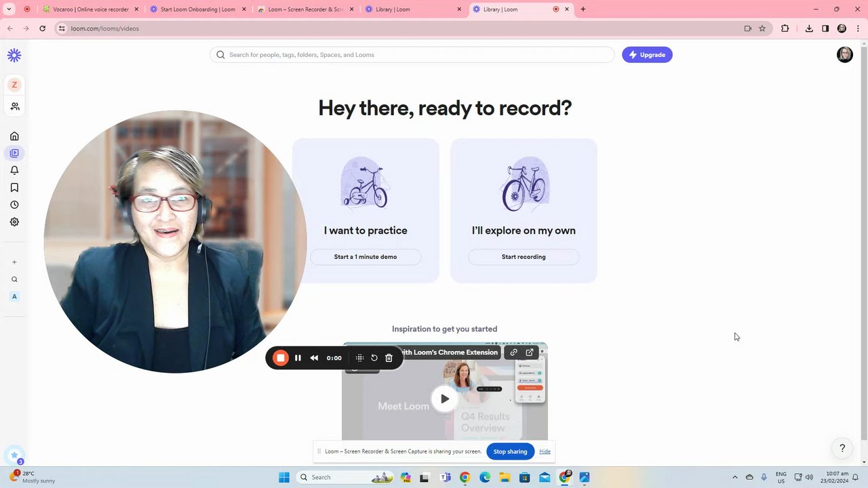Stop sharing the screen
Viewport: 868px width, 488px height.
(x=510, y=451)
